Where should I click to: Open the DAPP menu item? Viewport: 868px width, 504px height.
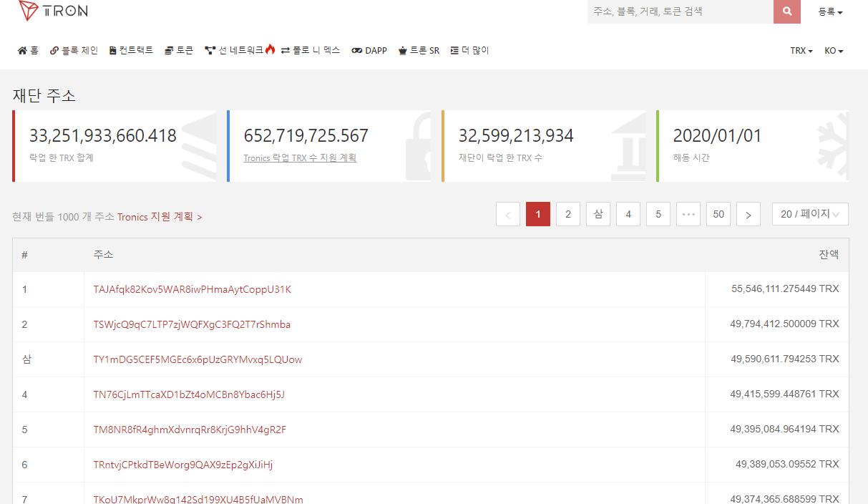(x=369, y=51)
